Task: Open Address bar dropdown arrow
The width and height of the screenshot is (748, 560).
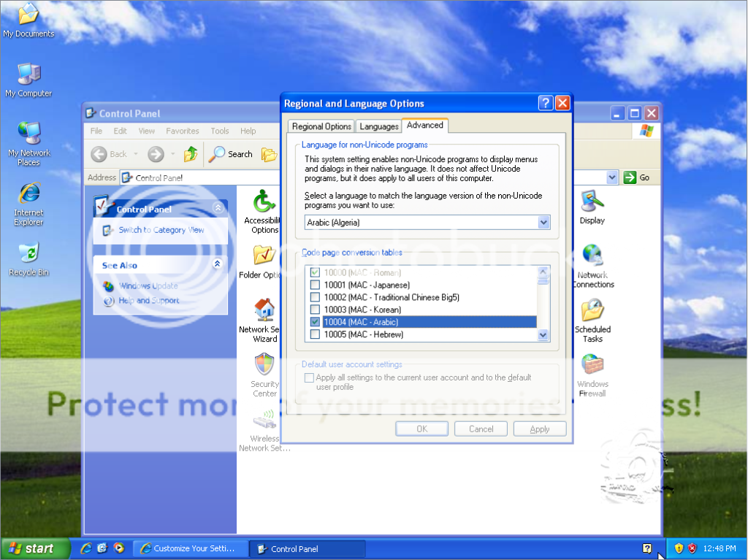Action: [612, 178]
